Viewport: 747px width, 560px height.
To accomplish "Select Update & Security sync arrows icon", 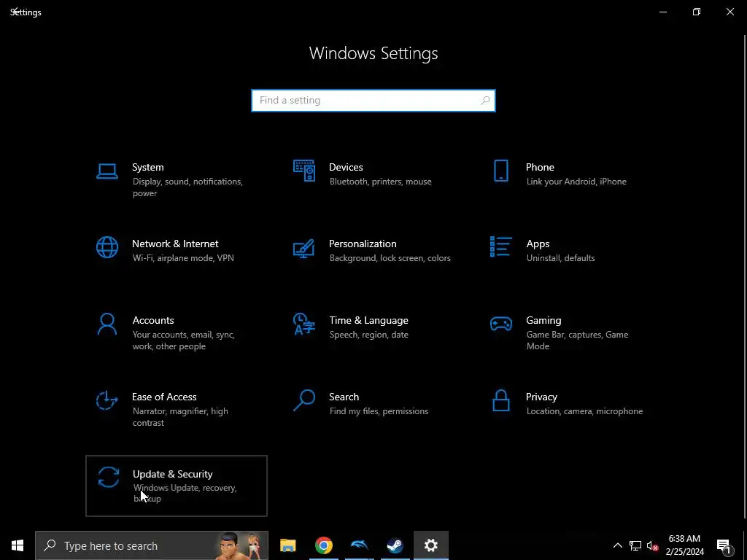I will (x=108, y=477).
